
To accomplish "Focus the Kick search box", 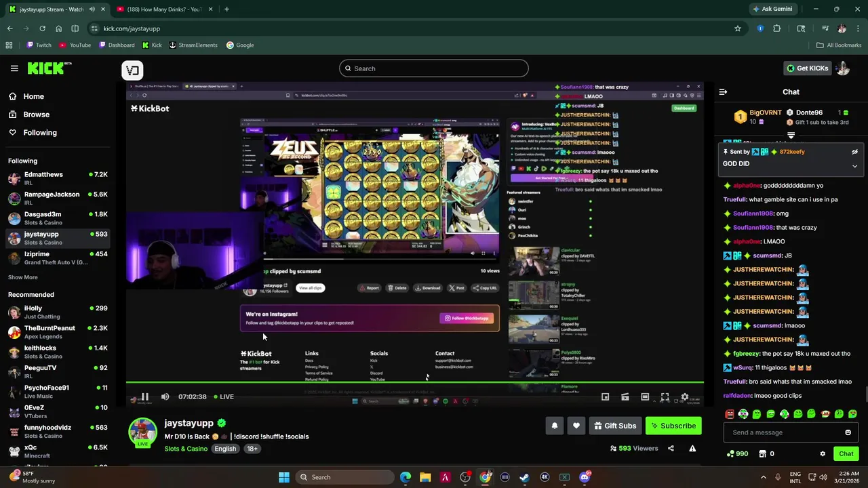I will click(434, 68).
